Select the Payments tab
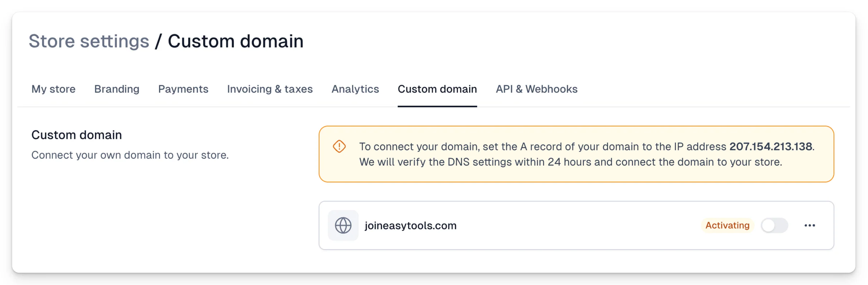 (x=183, y=89)
